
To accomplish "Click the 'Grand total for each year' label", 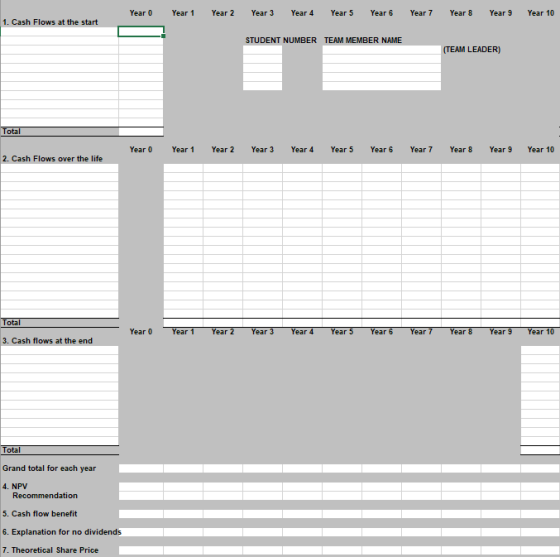I will 49,468.
